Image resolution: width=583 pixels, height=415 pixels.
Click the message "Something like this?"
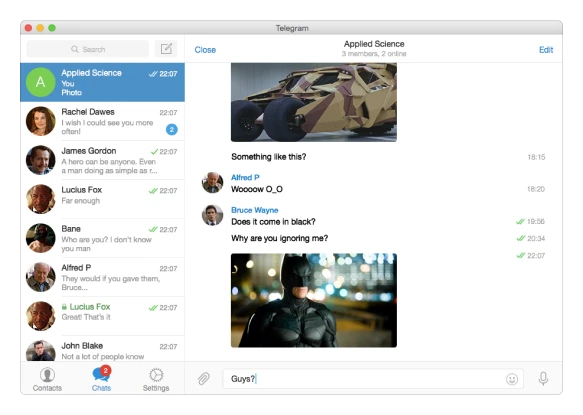[x=268, y=157]
